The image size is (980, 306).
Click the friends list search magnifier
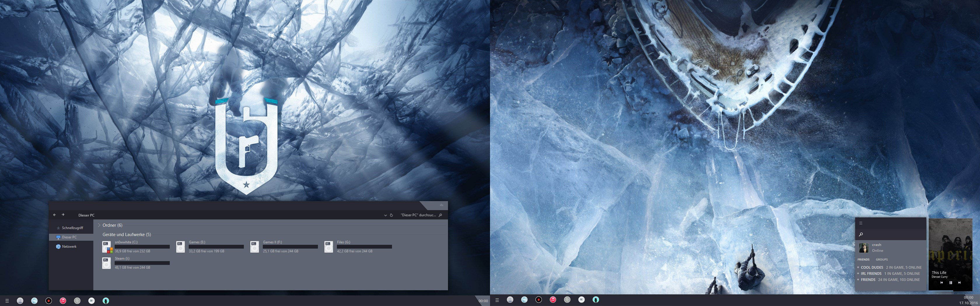pos(861,234)
